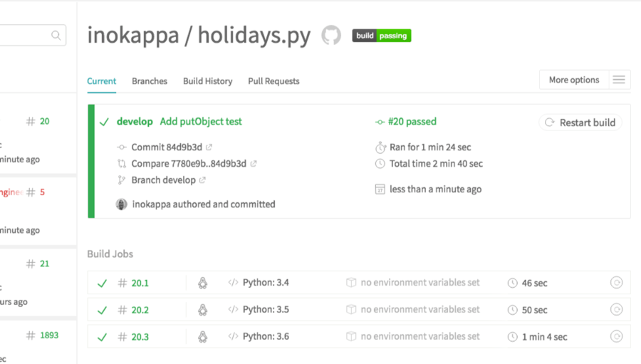This screenshot has height=364, width=641.
Task: Open the #20 passed build link
Action: point(412,122)
